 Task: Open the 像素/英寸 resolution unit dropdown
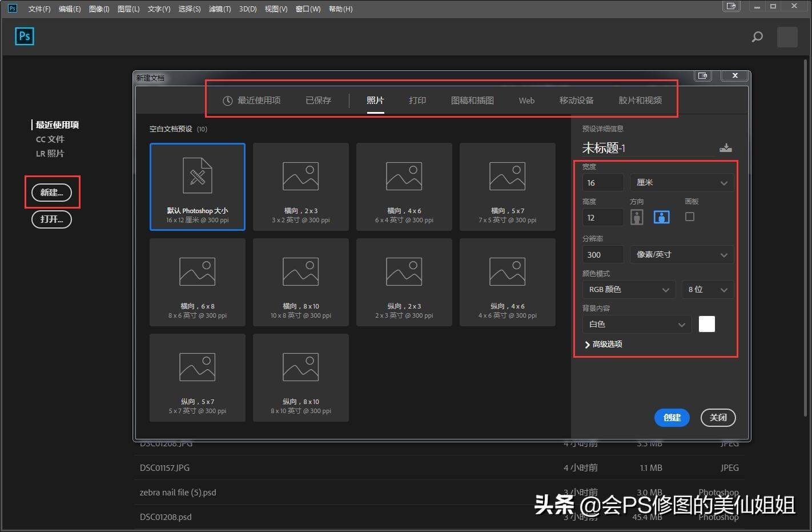(x=682, y=255)
